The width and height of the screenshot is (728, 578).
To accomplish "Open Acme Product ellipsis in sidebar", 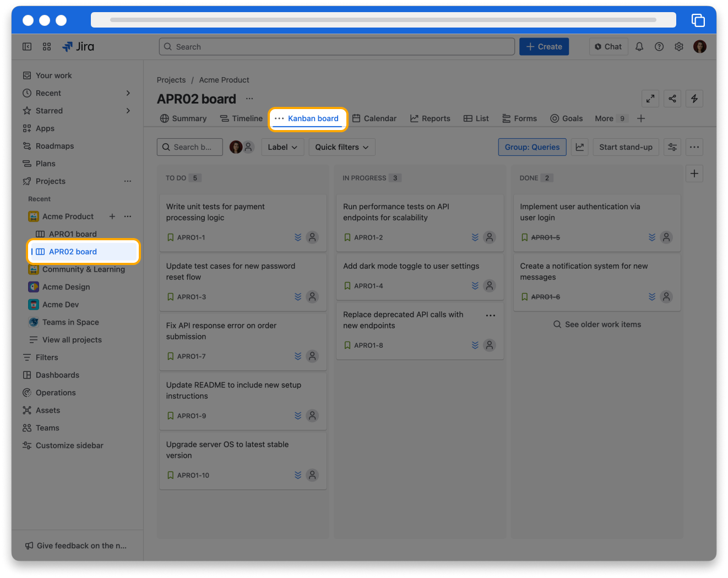I will coord(128,217).
